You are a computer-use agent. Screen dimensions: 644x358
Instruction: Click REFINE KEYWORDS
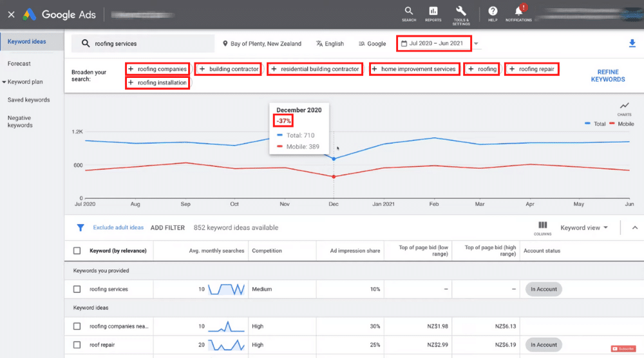pos(608,75)
